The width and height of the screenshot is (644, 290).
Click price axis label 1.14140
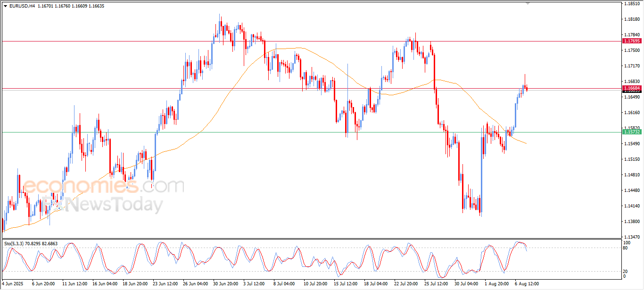[632, 206]
